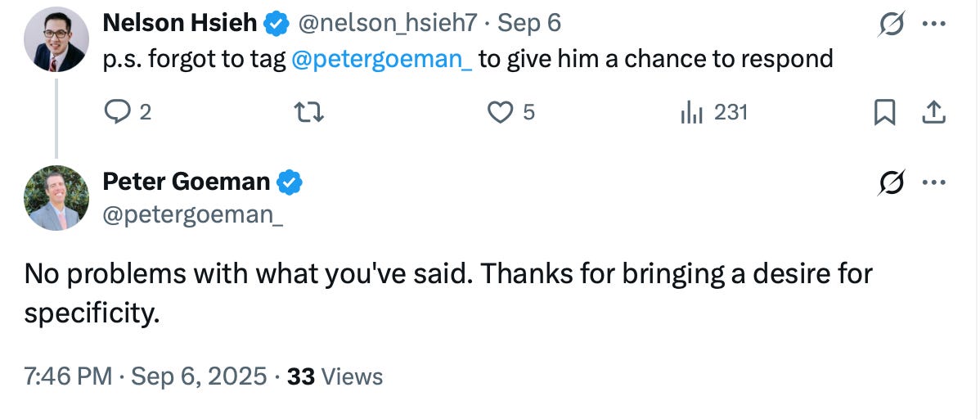This screenshot has width=980, height=419.
Task: Open the @petergoeman_ mention link
Action: click(381, 60)
